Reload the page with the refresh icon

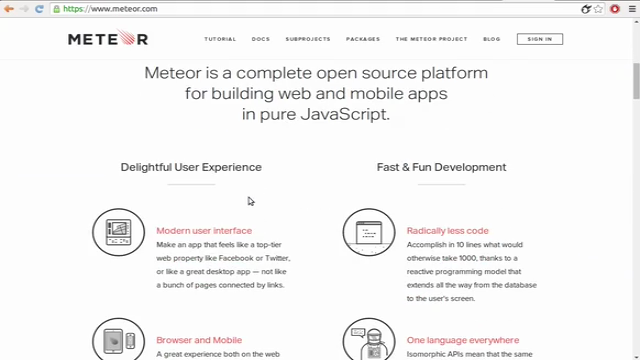(x=39, y=9)
